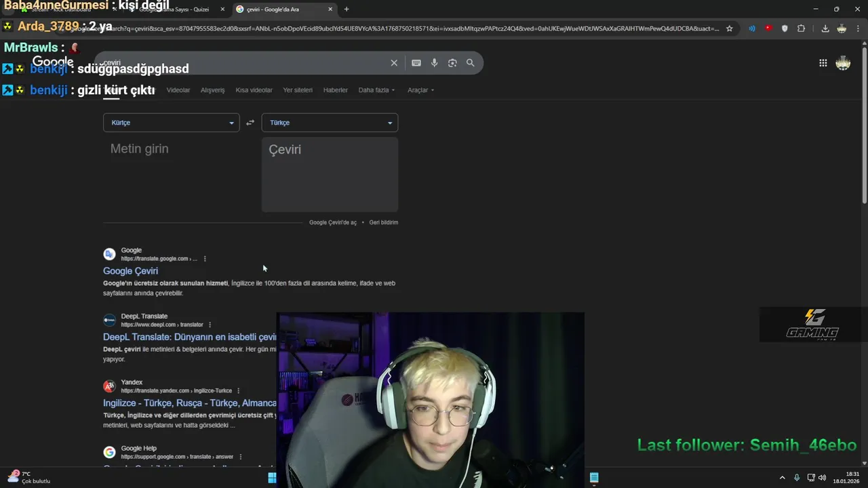Click the translate.google.com result URL text
Screen dimensions: 868x488
159,259
